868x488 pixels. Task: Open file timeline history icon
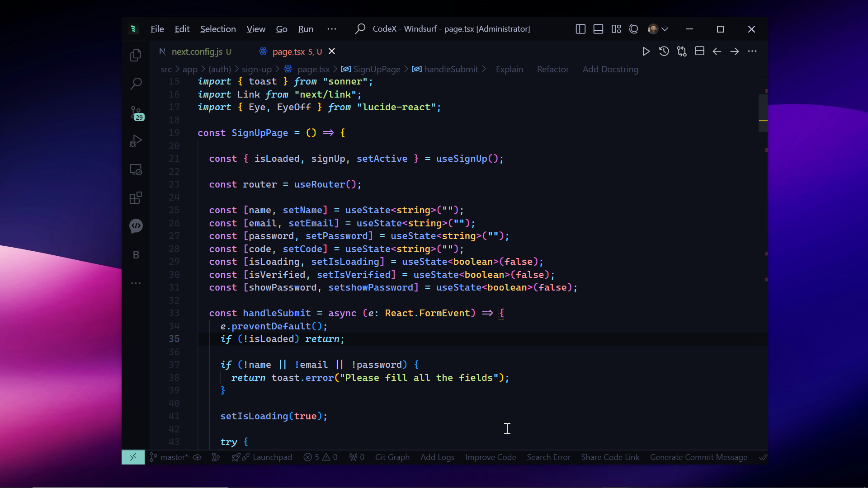point(664,52)
